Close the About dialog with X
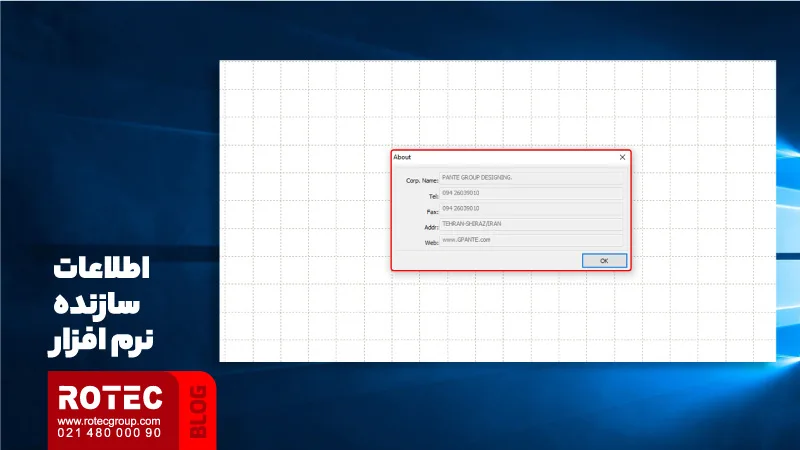Viewport: 800px width, 450px height. coord(622,157)
